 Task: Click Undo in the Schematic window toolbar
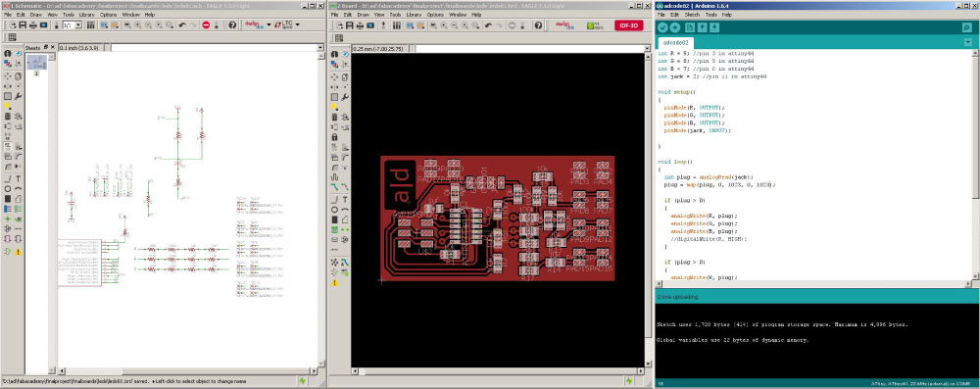182,25
